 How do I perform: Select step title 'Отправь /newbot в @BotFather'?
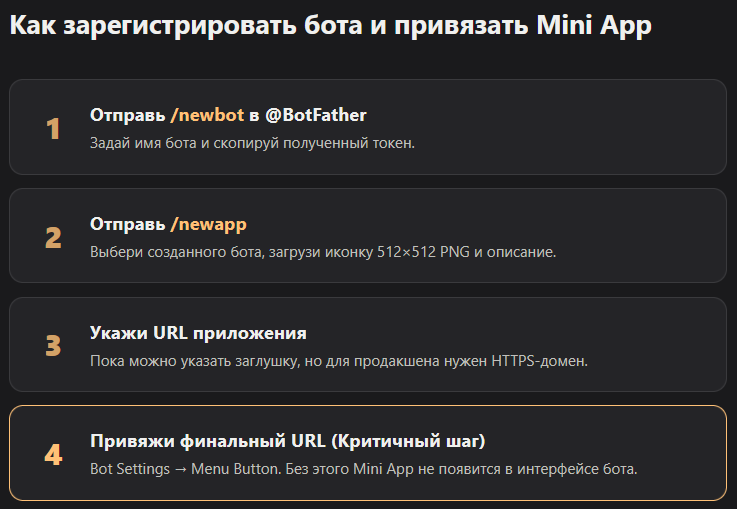click(x=228, y=115)
